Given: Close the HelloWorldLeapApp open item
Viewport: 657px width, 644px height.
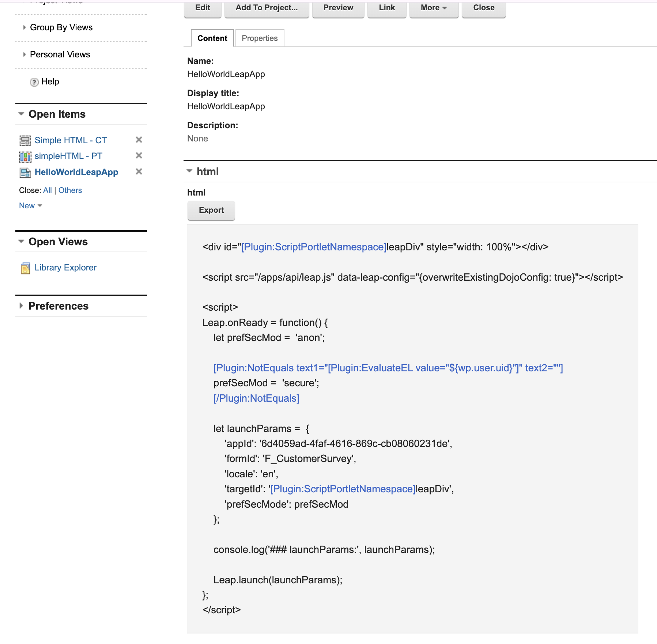Looking at the screenshot, I should (139, 172).
